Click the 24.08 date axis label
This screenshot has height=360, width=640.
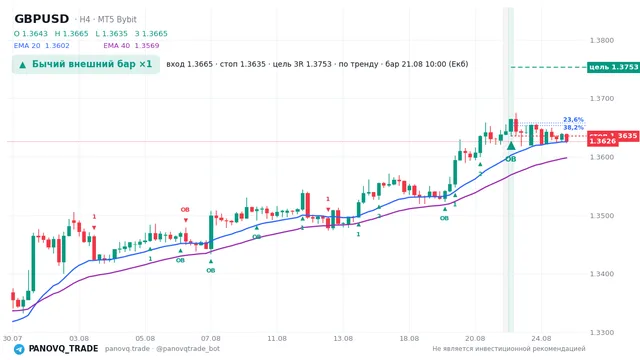541,338
